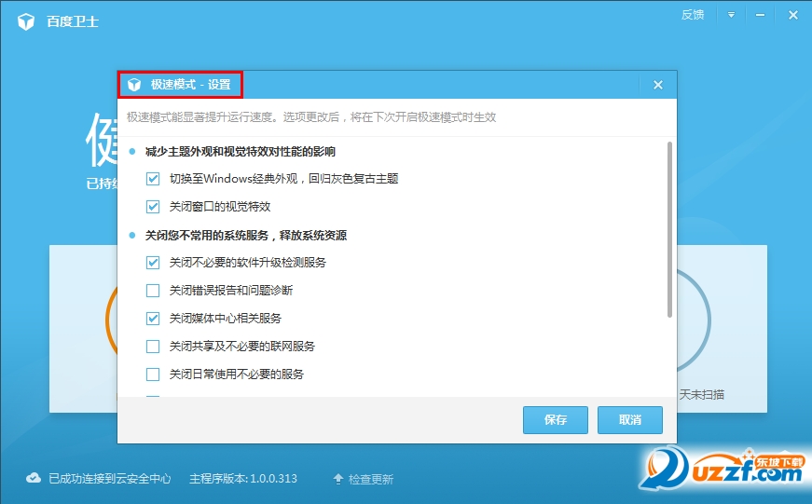The image size is (812, 504).
Task: Open the main menu dropdown arrow
Action: pyautogui.click(x=731, y=15)
